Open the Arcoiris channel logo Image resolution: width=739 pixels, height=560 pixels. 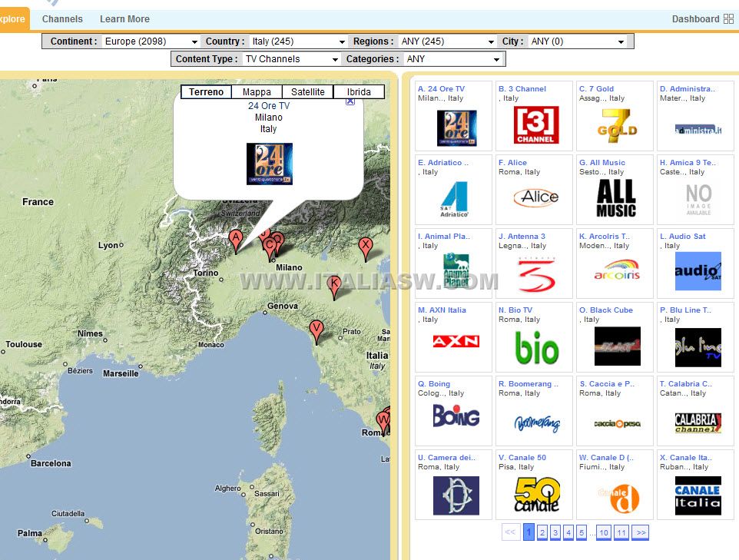(x=618, y=270)
